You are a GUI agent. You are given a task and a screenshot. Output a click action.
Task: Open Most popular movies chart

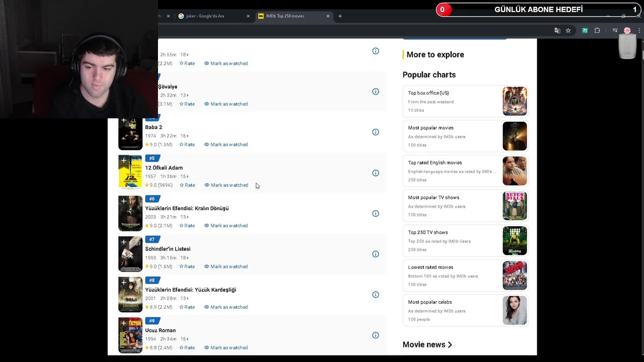coord(465,136)
